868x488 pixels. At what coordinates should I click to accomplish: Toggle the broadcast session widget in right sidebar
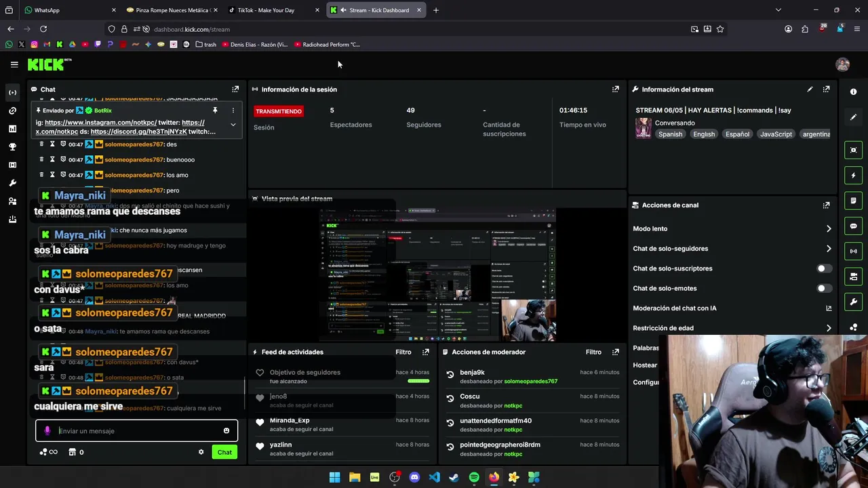[x=854, y=251]
